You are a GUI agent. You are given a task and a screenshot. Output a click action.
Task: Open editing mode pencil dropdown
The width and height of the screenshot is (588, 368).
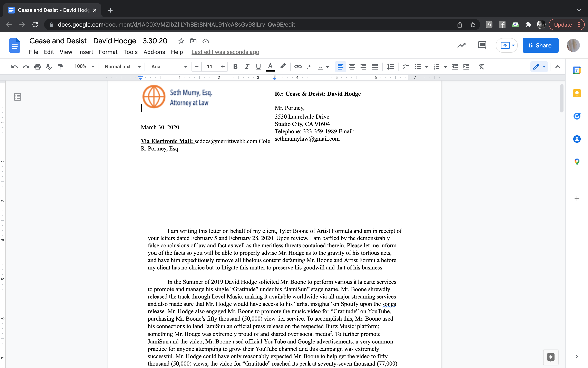coord(539,67)
